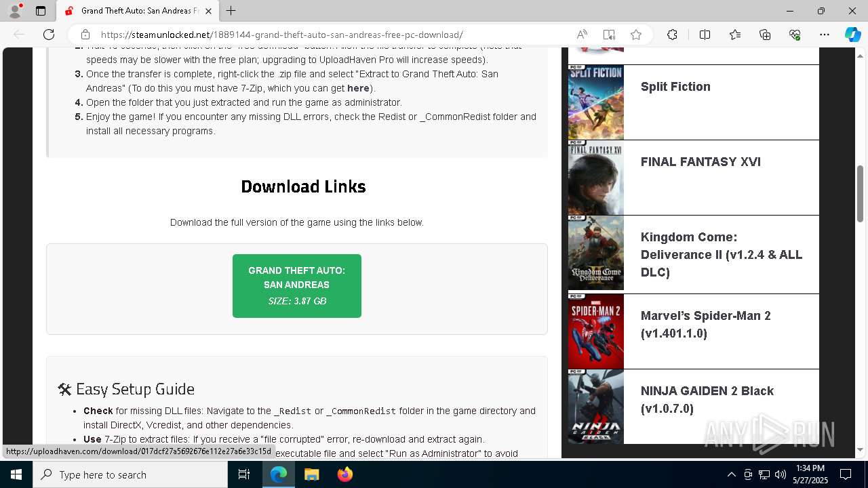Enter Immersive Reader mode
868x488 pixels.
[x=609, y=35]
